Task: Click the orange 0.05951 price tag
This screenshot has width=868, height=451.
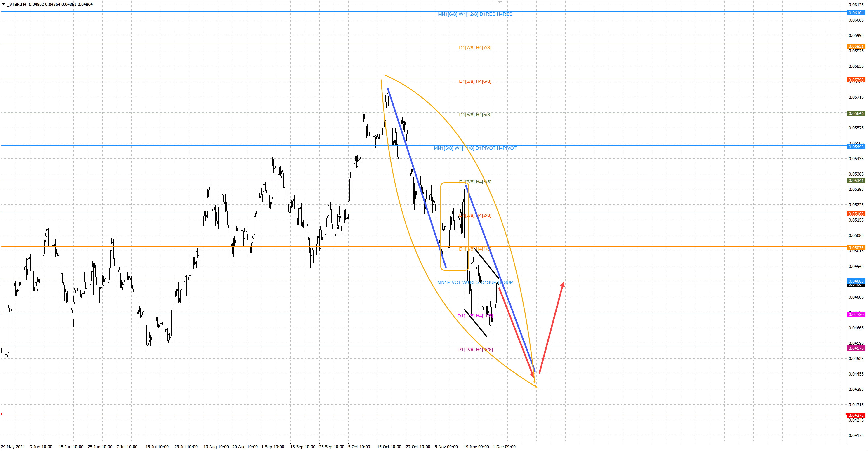Action: pyautogui.click(x=856, y=46)
